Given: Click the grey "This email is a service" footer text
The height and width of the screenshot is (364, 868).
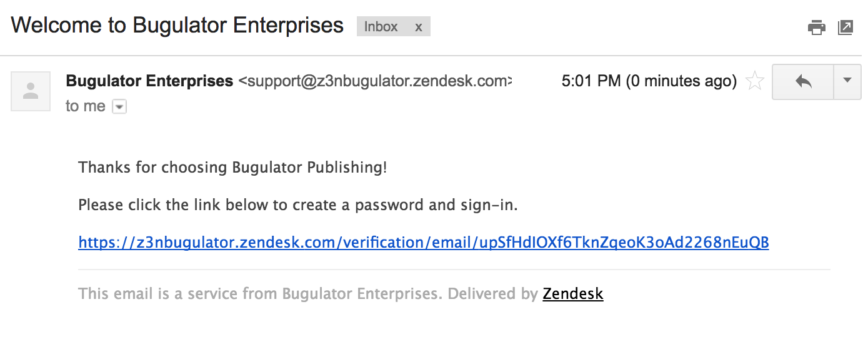Looking at the screenshot, I should (x=308, y=293).
